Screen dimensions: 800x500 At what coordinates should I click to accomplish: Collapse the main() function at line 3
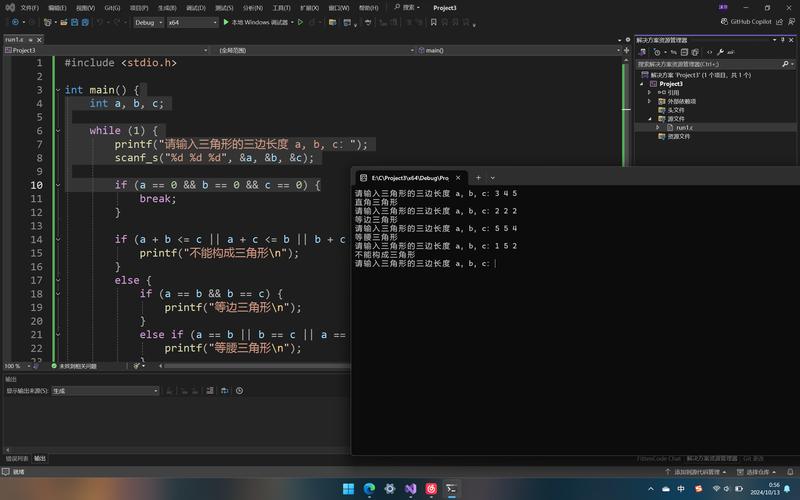(58, 90)
